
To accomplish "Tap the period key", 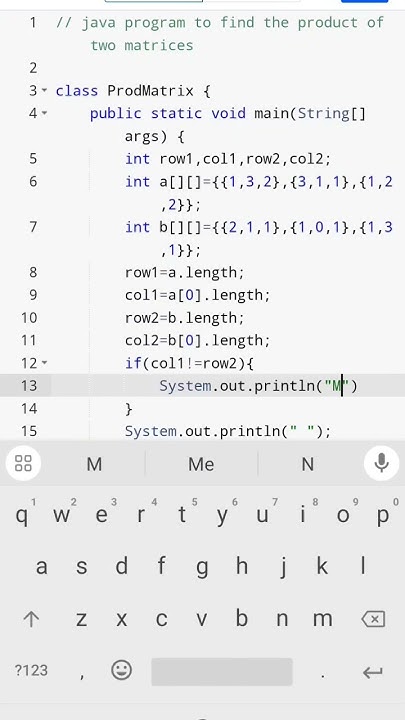I will [323, 674].
